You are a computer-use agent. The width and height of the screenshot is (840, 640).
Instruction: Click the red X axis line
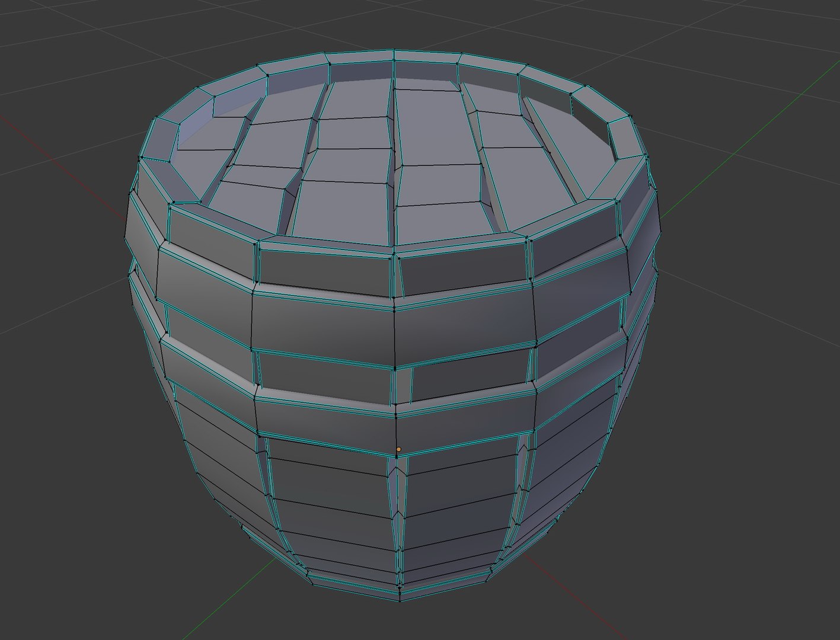click(59, 141)
